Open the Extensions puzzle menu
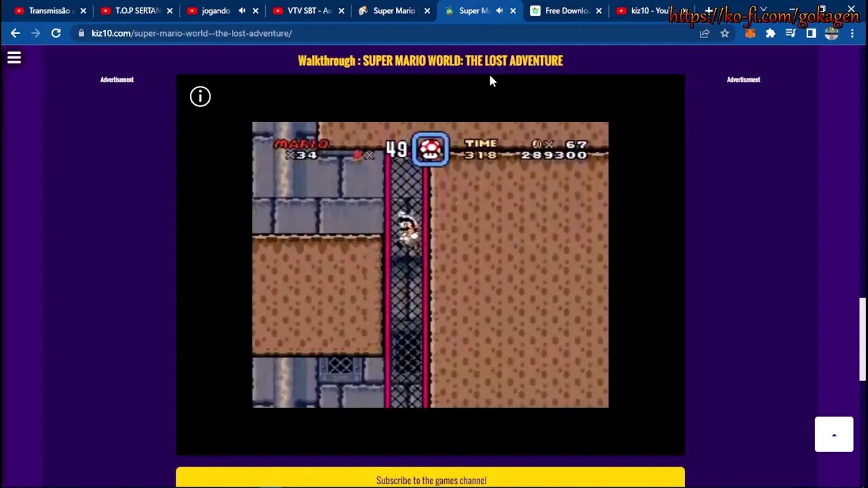 (x=770, y=33)
